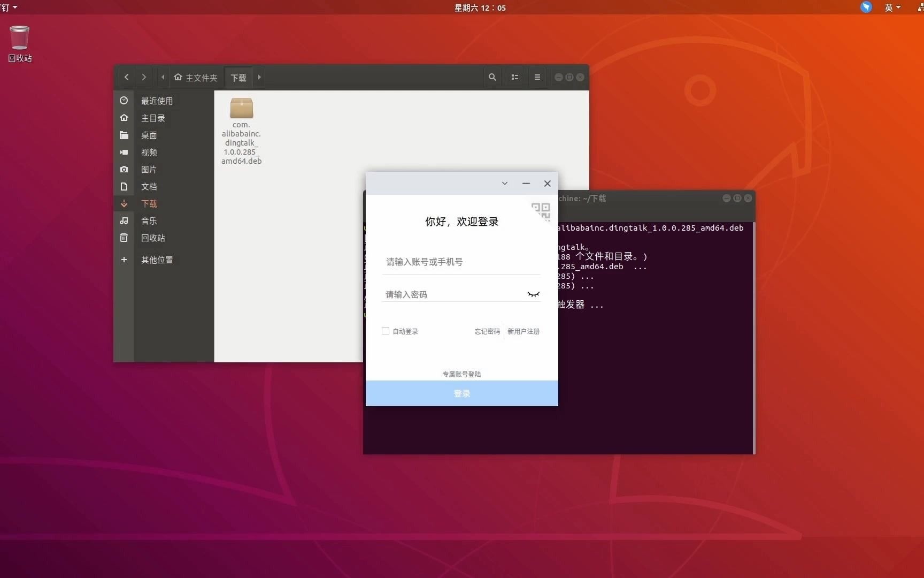The height and width of the screenshot is (578, 924).
Task: Click the recent-files clock icon
Action: coord(124,101)
